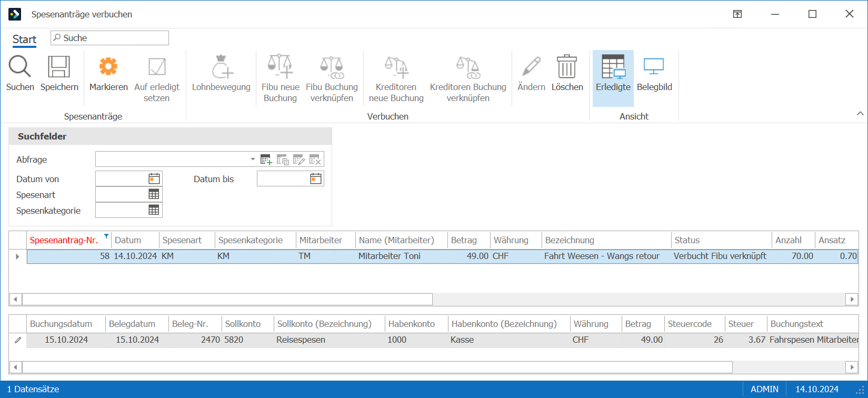Click the upper grid horizontal scrollbar thumb
868x398 pixels.
click(227, 299)
